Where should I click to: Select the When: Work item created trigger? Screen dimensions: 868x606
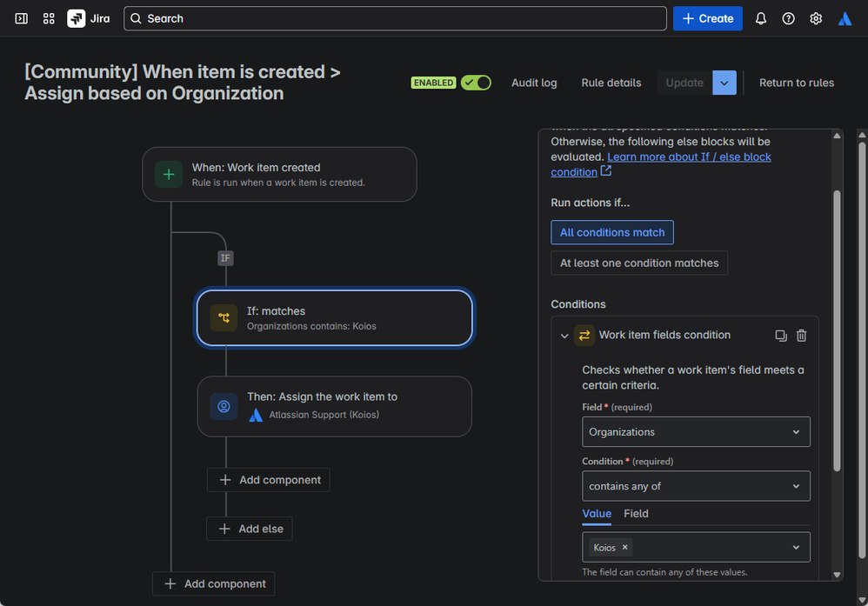tap(279, 175)
